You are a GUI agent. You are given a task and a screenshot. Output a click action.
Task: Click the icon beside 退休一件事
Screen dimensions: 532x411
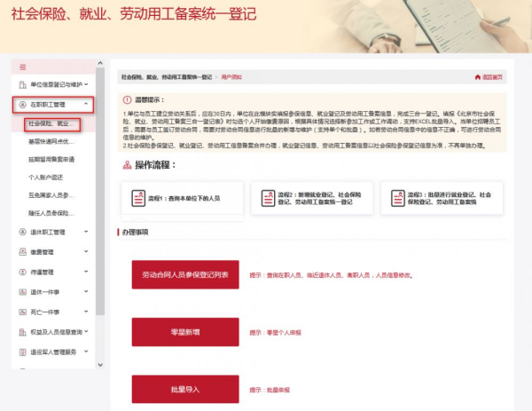coord(22,292)
